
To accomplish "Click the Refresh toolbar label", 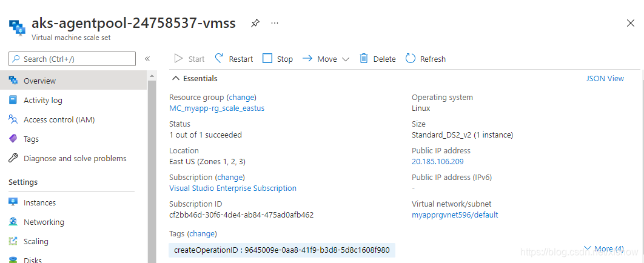I will tap(432, 59).
